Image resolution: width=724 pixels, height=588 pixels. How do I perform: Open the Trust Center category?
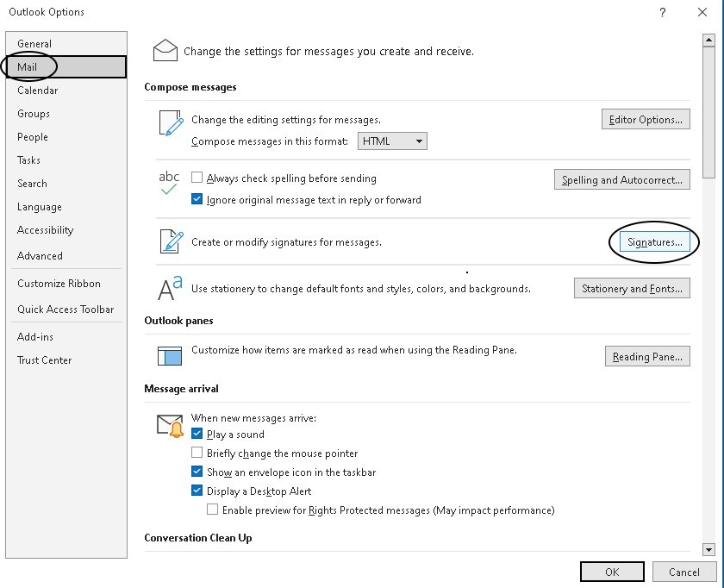tap(66, 360)
